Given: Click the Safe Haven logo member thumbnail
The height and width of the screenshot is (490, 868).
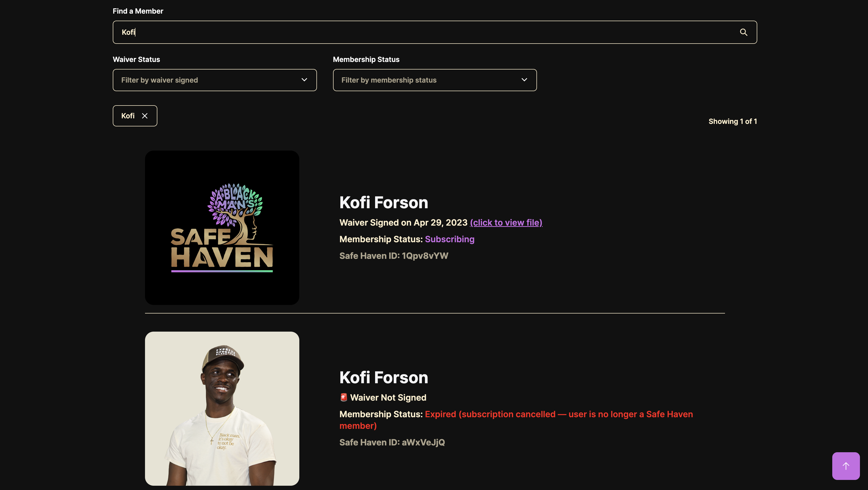Looking at the screenshot, I should click(x=222, y=227).
